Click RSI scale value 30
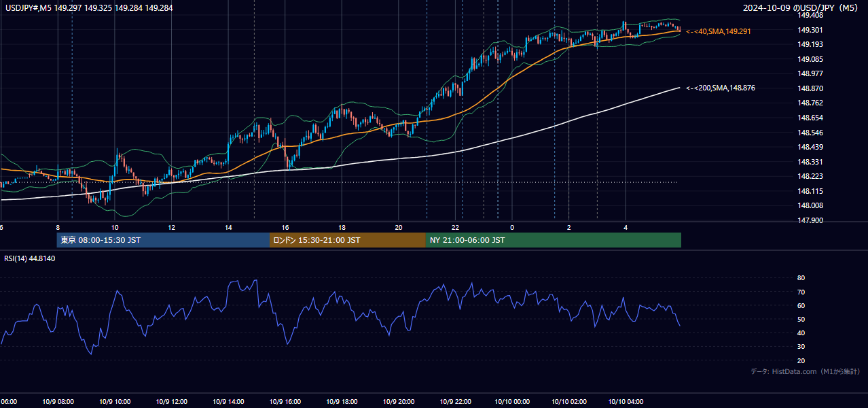Image resolution: width=868 pixels, height=408 pixels. pos(801,346)
